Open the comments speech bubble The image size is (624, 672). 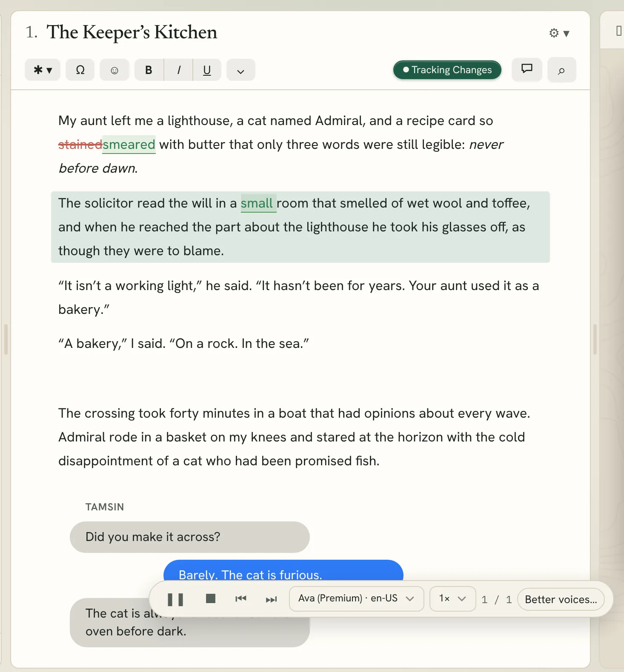pyautogui.click(x=527, y=69)
